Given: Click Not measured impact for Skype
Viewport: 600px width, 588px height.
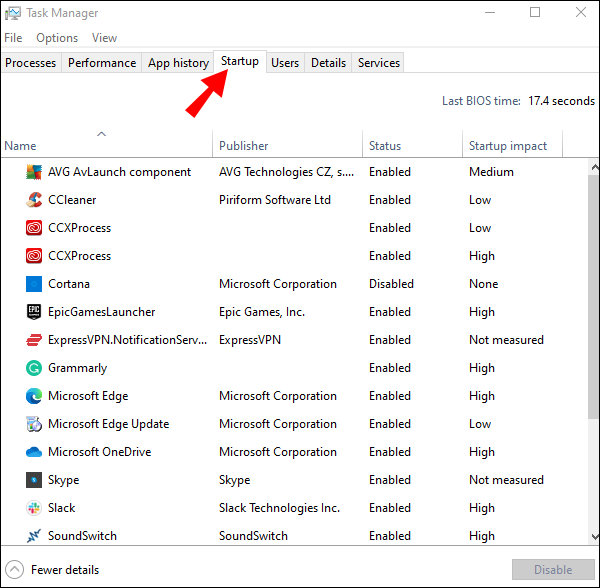Looking at the screenshot, I should coord(506,480).
